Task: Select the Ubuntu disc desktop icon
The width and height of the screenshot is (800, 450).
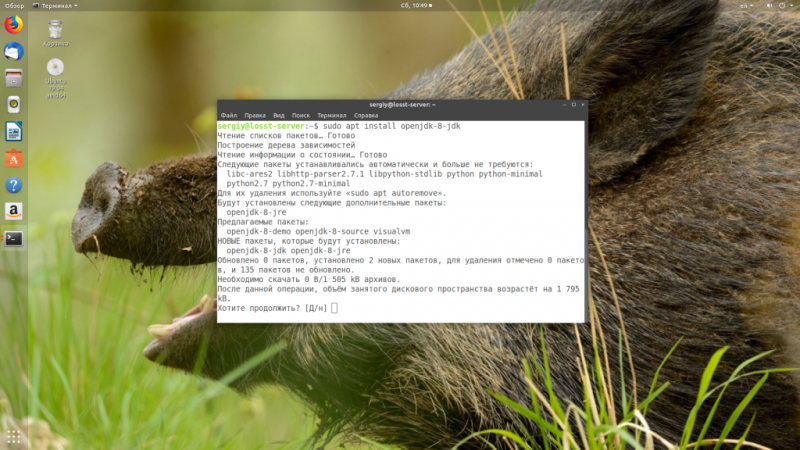Action: pos(55,78)
